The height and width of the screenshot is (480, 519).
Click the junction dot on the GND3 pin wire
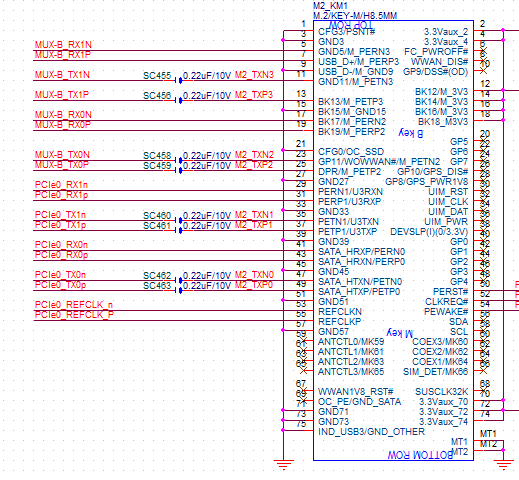283,40
